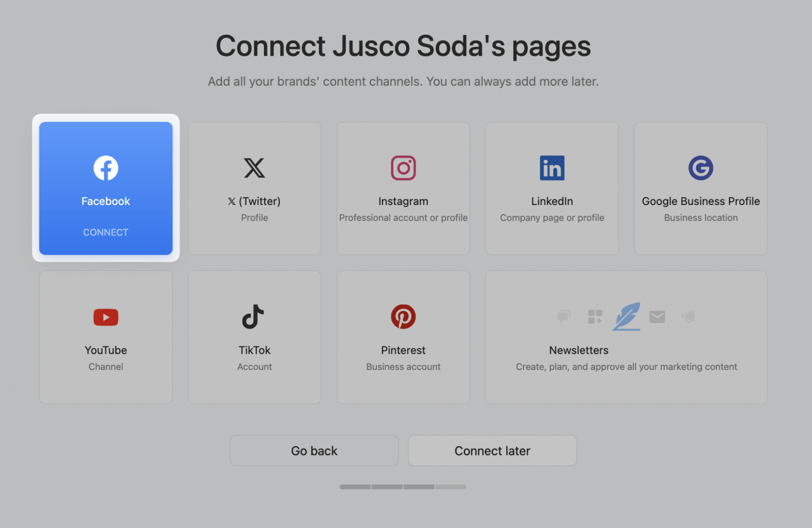Choose Connect later to skip this step

[x=492, y=451]
